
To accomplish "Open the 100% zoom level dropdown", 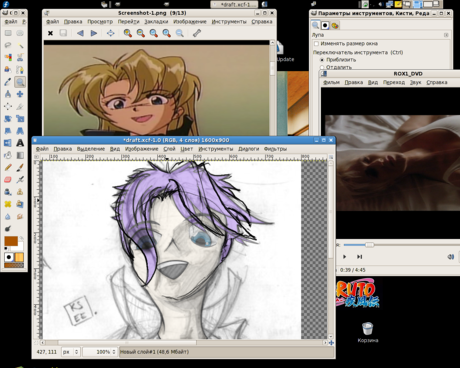I will [x=100, y=352].
